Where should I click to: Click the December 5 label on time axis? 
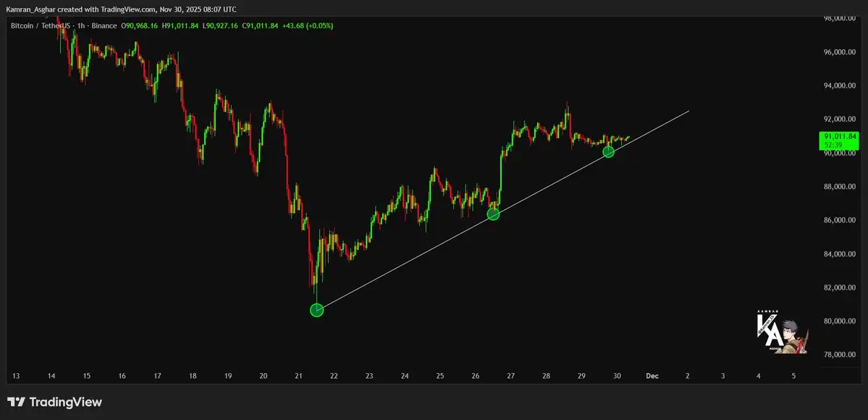[x=794, y=377]
